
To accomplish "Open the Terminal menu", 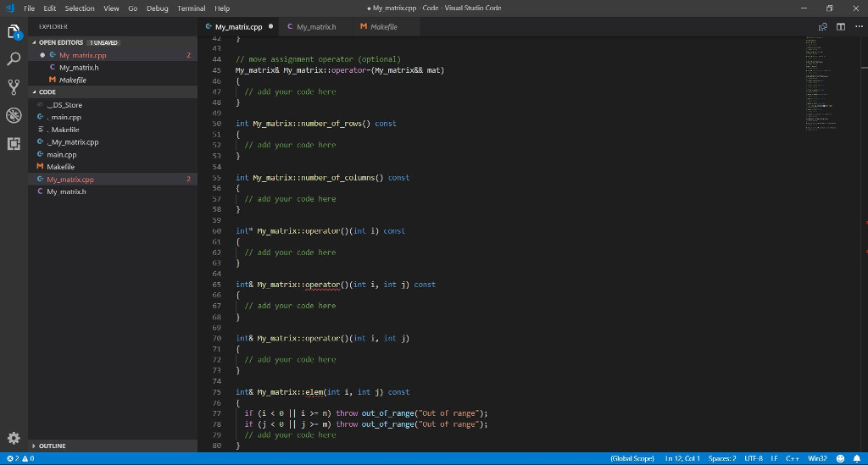I will click(192, 8).
